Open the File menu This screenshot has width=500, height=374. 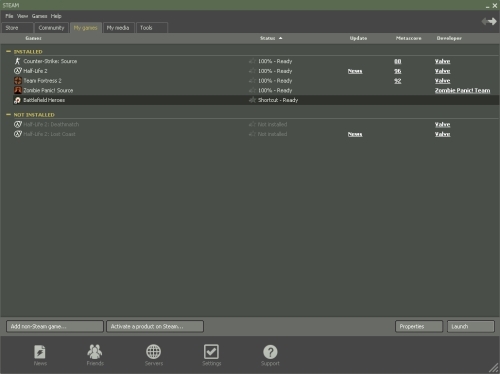pyautogui.click(x=9, y=16)
